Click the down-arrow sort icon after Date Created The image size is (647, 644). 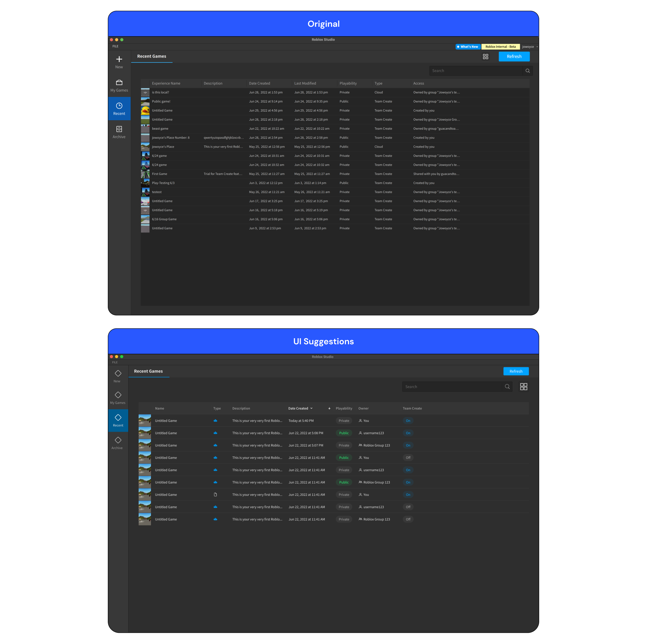click(x=329, y=408)
